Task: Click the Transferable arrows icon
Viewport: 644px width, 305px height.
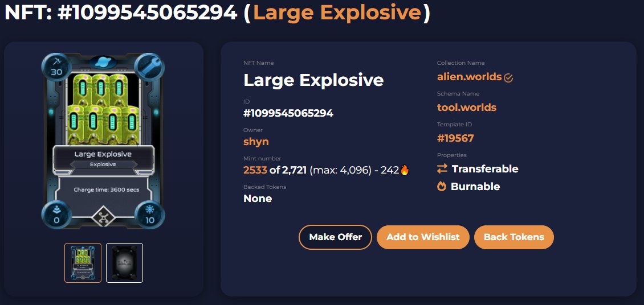Action: click(442, 168)
